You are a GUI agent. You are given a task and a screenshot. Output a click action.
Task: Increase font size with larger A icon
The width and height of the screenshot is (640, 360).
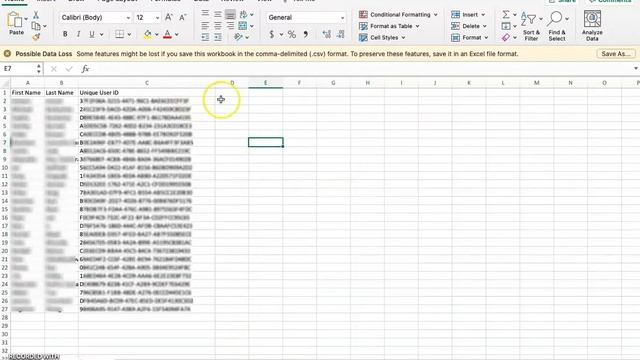click(169, 17)
